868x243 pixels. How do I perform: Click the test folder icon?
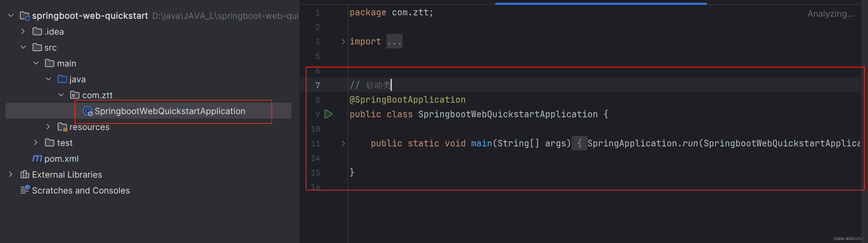49,142
